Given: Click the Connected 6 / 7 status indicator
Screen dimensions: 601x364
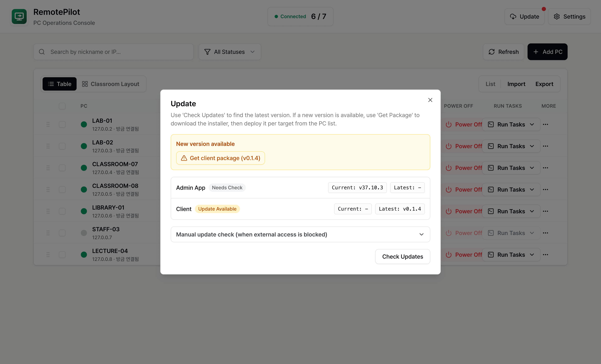Looking at the screenshot, I should pyautogui.click(x=300, y=16).
